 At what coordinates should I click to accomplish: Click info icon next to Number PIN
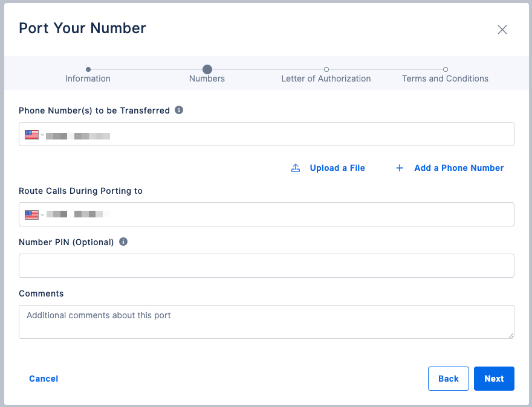coord(123,242)
